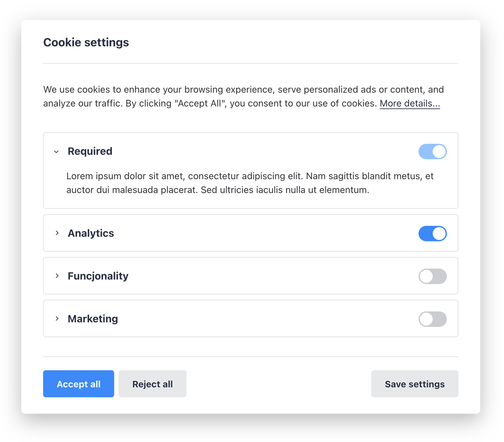Click the Save settings button
This screenshot has width=504, height=442.
pyautogui.click(x=414, y=384)
